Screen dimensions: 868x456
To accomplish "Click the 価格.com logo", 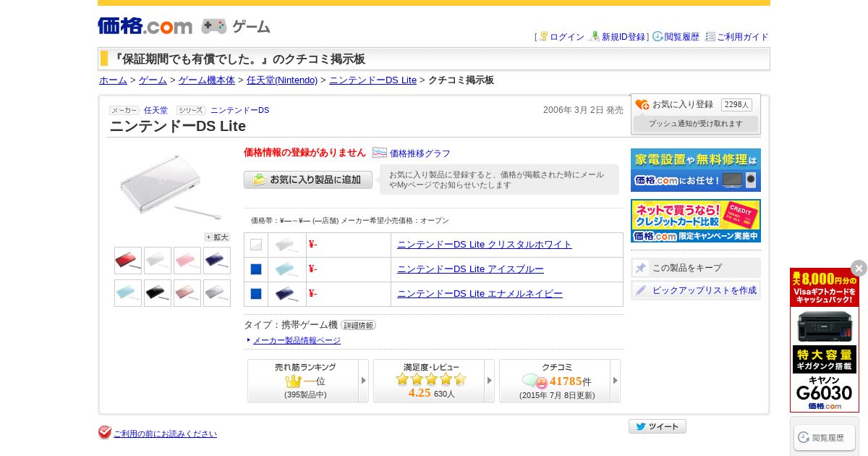I will [145, 26].
